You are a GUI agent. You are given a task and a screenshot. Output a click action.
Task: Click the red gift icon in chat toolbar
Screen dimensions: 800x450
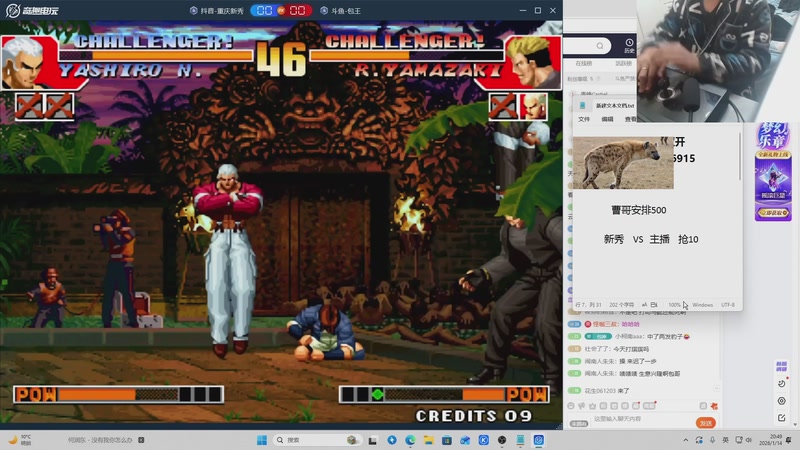[714, 406]
